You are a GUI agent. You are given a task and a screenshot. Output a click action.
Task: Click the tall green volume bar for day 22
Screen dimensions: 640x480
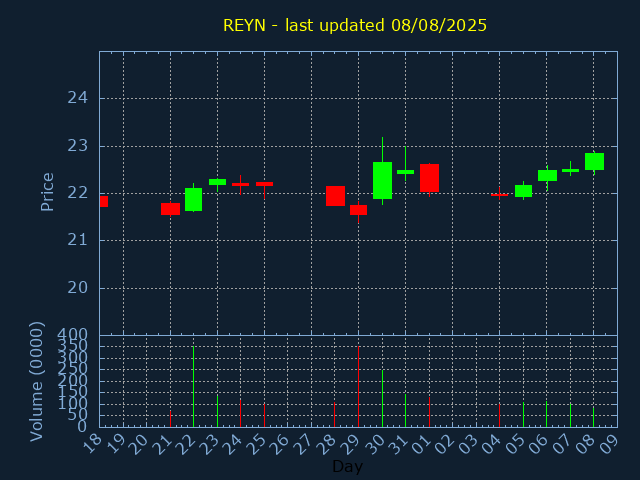click(x=193, y=387)
